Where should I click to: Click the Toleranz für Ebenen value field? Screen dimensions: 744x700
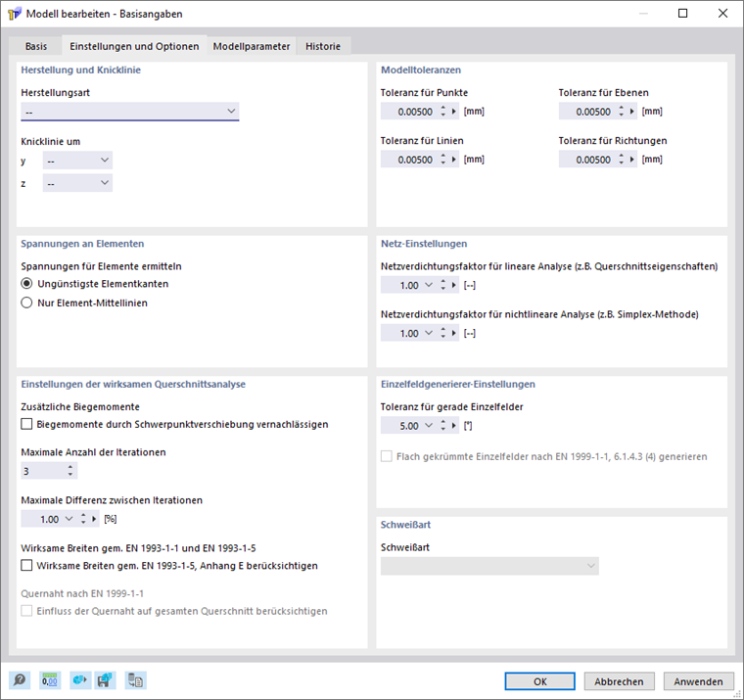tap(588, 112)
